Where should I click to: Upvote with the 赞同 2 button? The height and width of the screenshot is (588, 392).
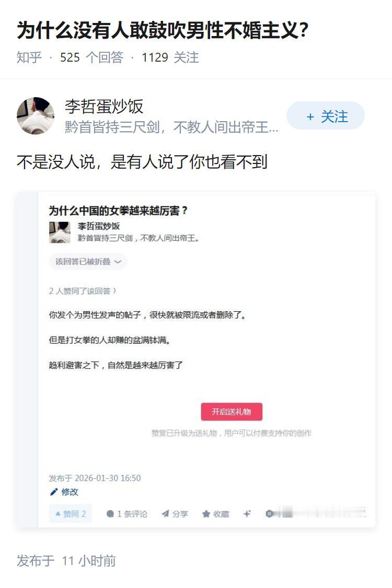(x=71, y=513)
